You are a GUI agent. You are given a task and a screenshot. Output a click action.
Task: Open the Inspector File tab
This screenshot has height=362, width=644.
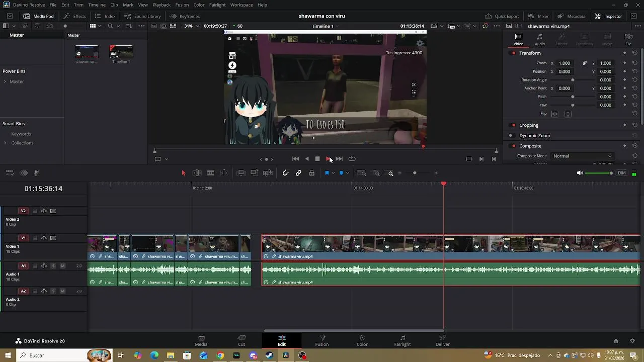tap(628, 39)
